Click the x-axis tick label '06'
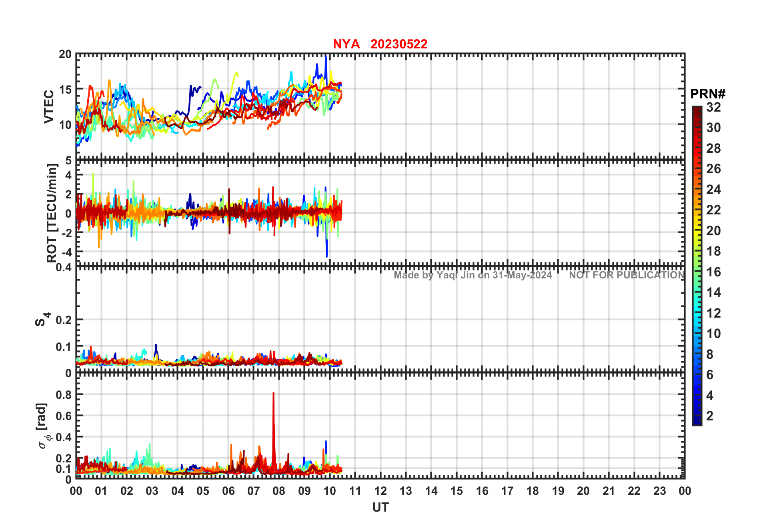761x532 pixels. (x=228, y=491)
